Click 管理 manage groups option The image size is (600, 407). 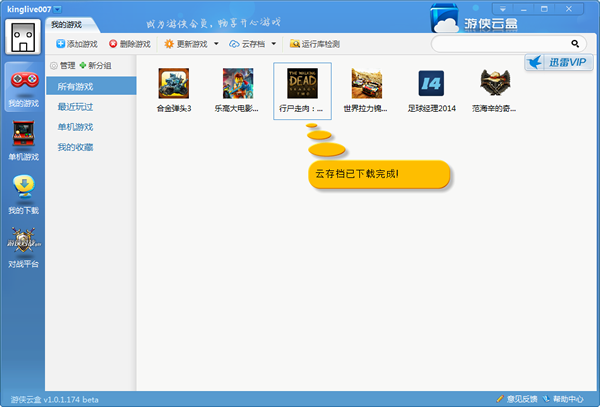pyautogui.click(x=63, y=65)
